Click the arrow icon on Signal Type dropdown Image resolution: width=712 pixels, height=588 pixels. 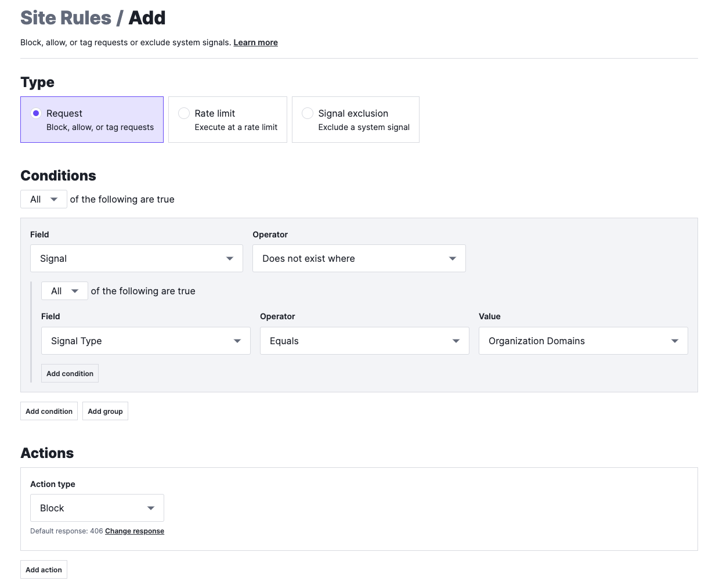point(237,341)
